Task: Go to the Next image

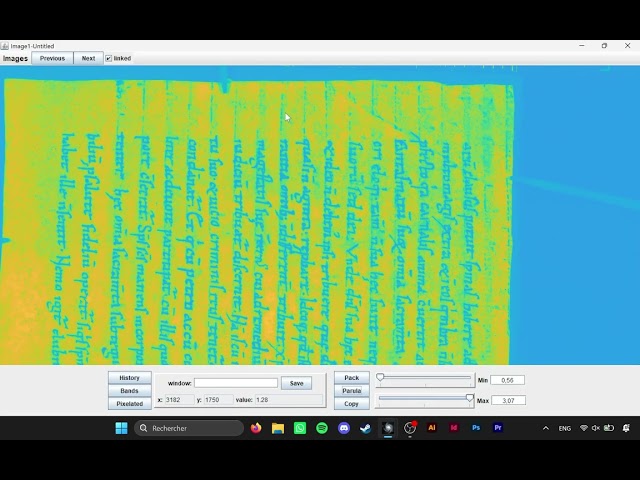Action: point(89,58)
